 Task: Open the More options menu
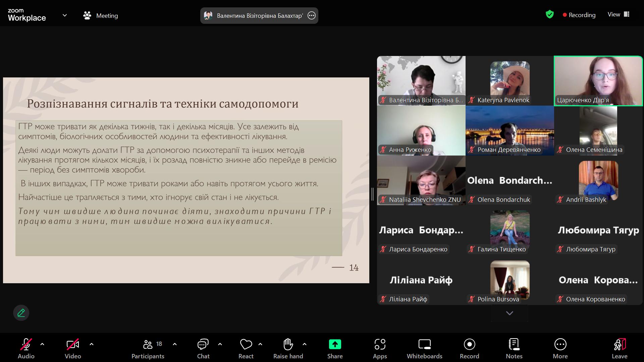coord(560,349)
